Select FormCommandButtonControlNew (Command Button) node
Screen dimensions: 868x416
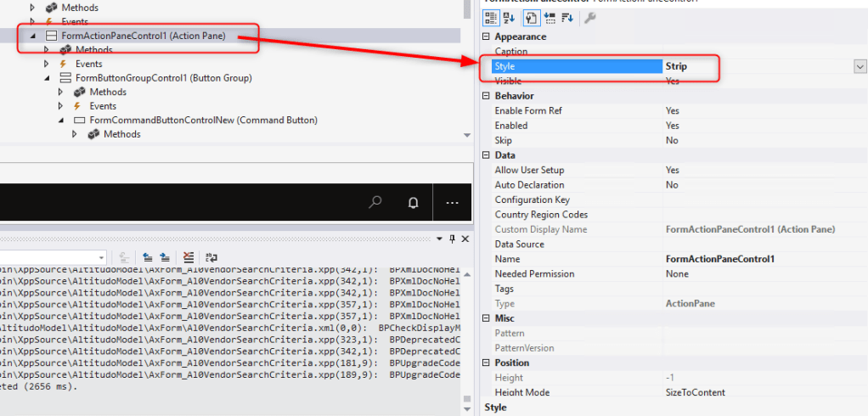click(203, 121)
